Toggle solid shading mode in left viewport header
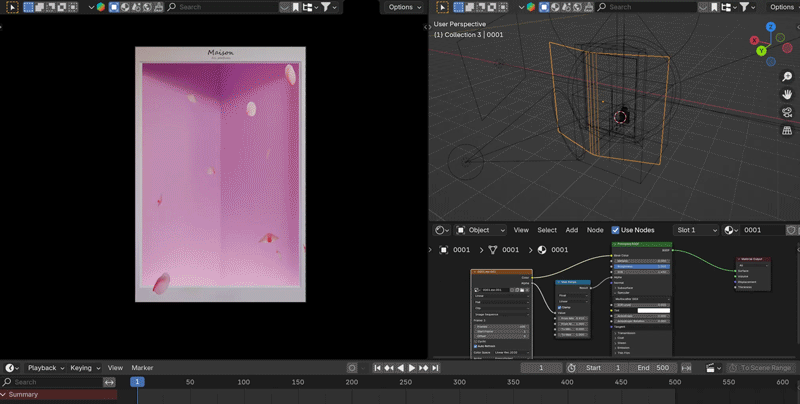Screen dimensions: 800x404 click(114, 7)
